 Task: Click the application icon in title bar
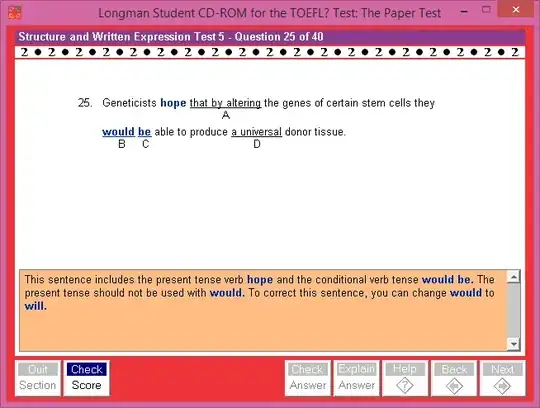(15, 12)
